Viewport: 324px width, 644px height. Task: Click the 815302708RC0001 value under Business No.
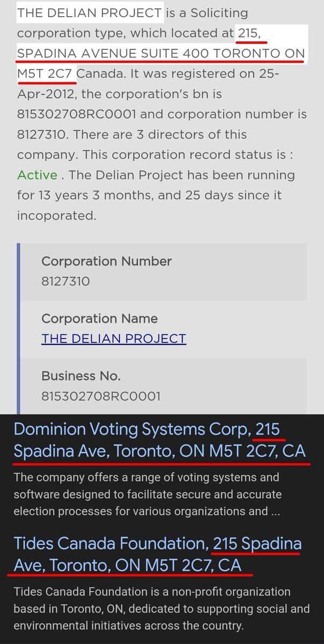(x=101, y=396)
